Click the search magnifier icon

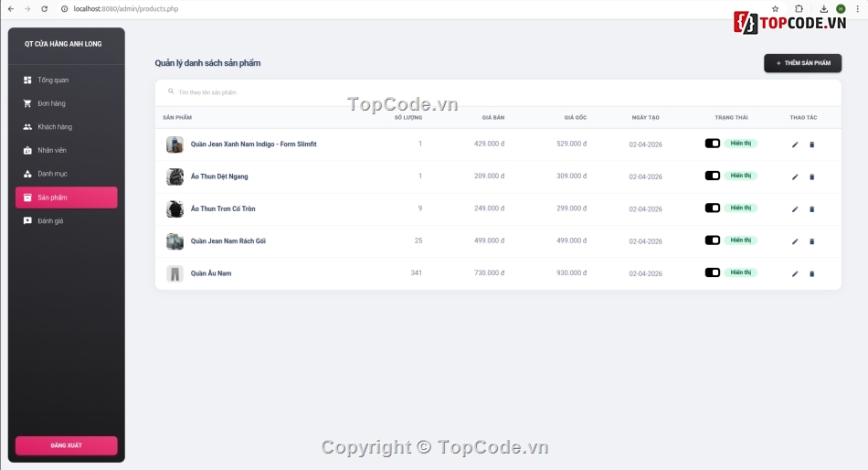171,91
